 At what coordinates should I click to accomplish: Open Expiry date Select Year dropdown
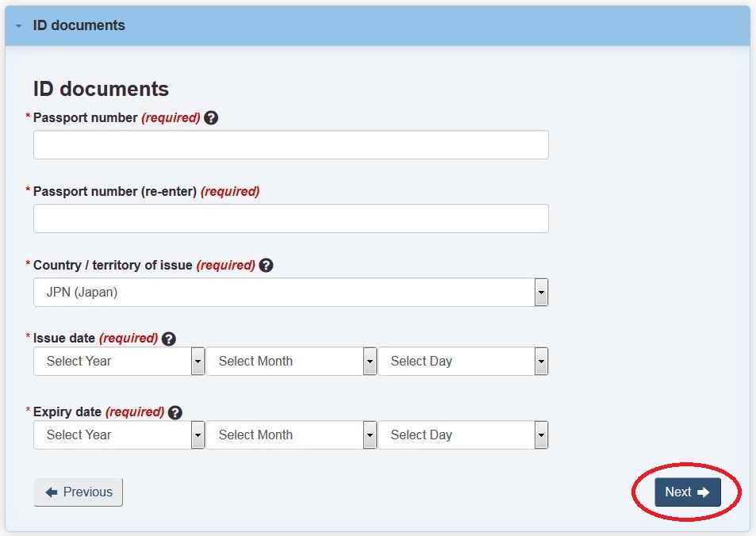point(119,435)
